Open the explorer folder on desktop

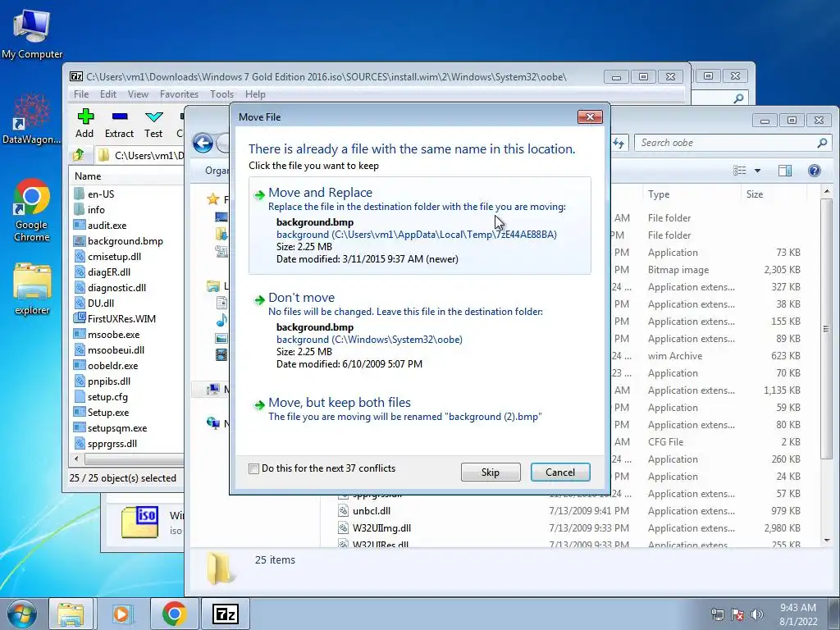click(32, 290)
